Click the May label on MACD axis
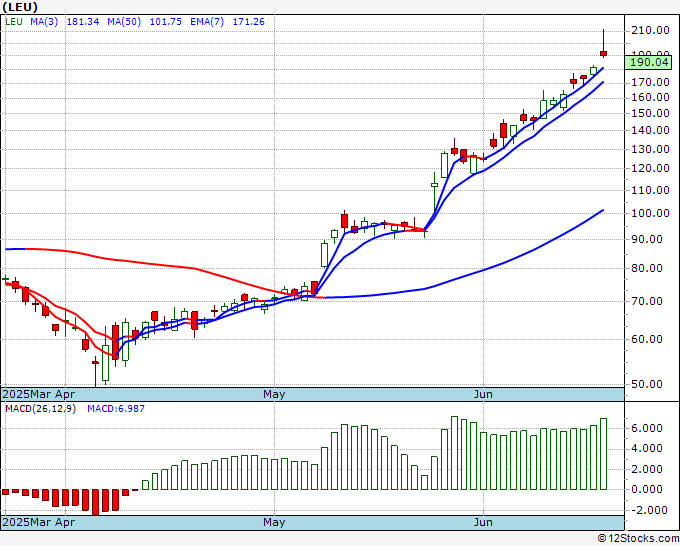 pyautogui.click(x=274, y=522)
